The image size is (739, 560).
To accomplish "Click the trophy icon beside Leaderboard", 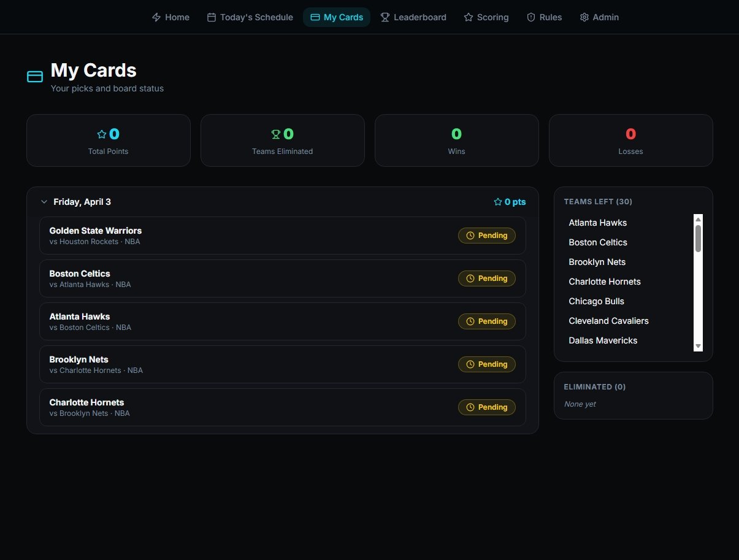I will pos(385,17).
